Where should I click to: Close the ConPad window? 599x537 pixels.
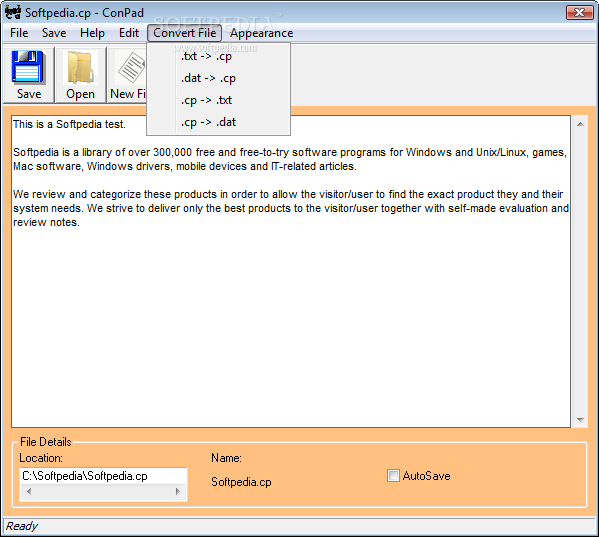pos(579,12)
